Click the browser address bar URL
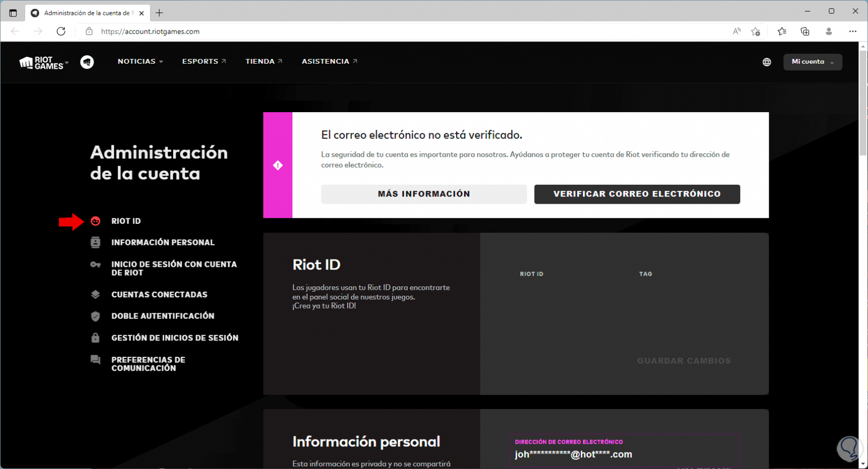Screen dimensions: 868x469 tap(150, 32)
